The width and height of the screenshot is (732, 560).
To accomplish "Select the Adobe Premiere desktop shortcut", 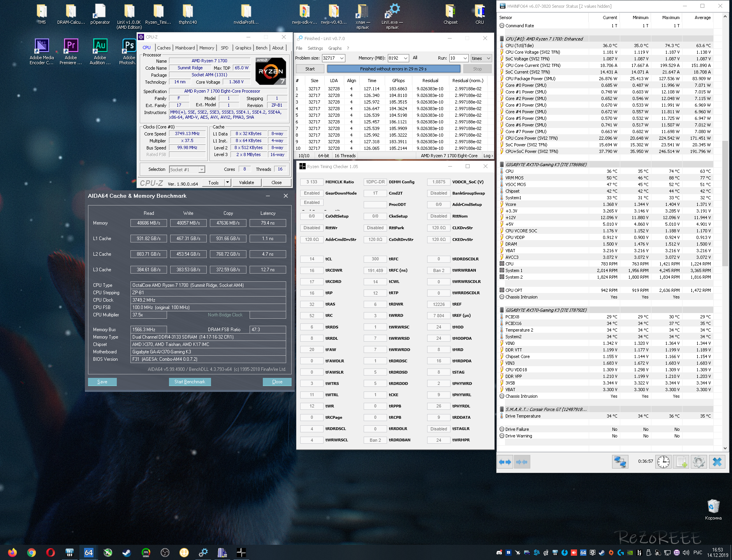I will 71,52.
